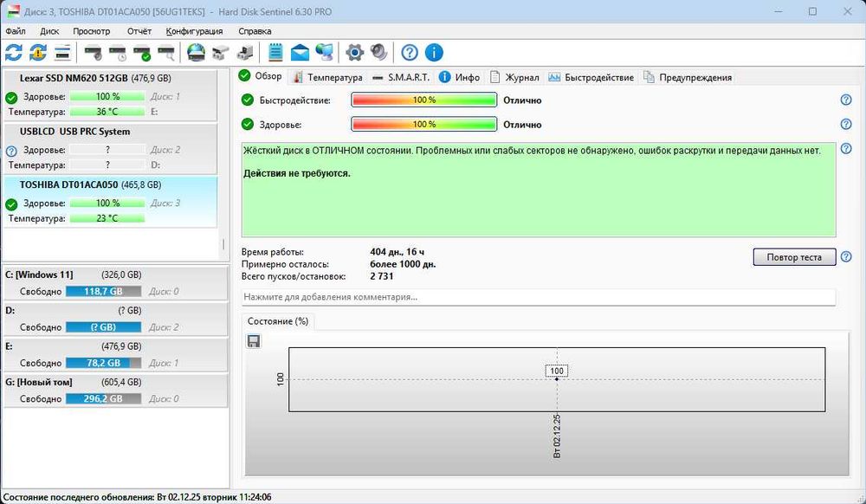
Task: Click the refresh icon with warning sign
Action: [x=38, y=53]
